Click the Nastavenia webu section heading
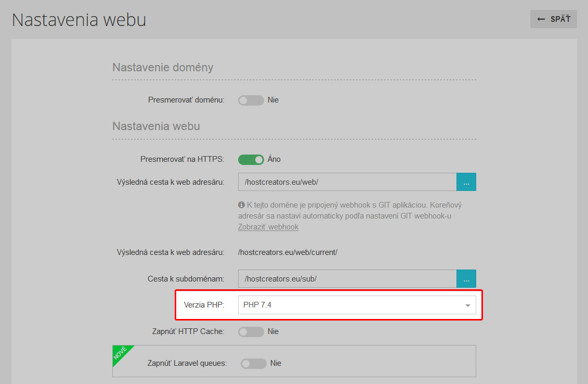The height and width of the screenshot is (384, 588). (156, 126)
